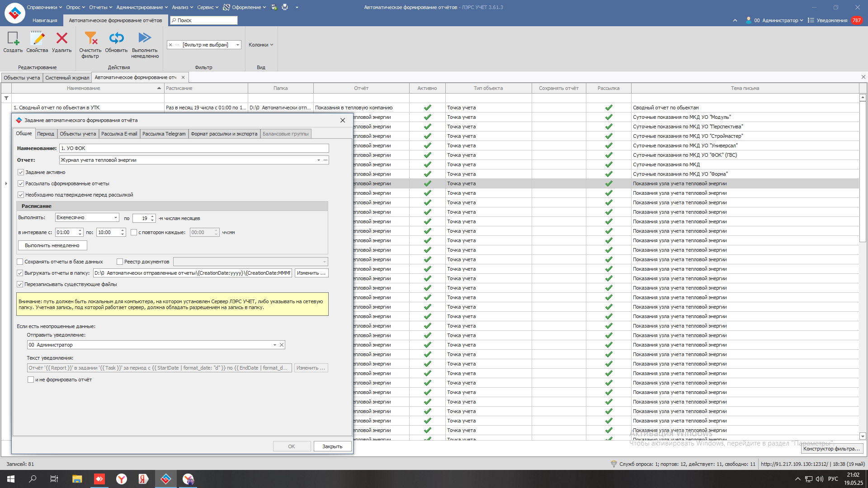Decrease the interval end time 10:00
This screenshot has height=488, width=868.
pos(123,235)
